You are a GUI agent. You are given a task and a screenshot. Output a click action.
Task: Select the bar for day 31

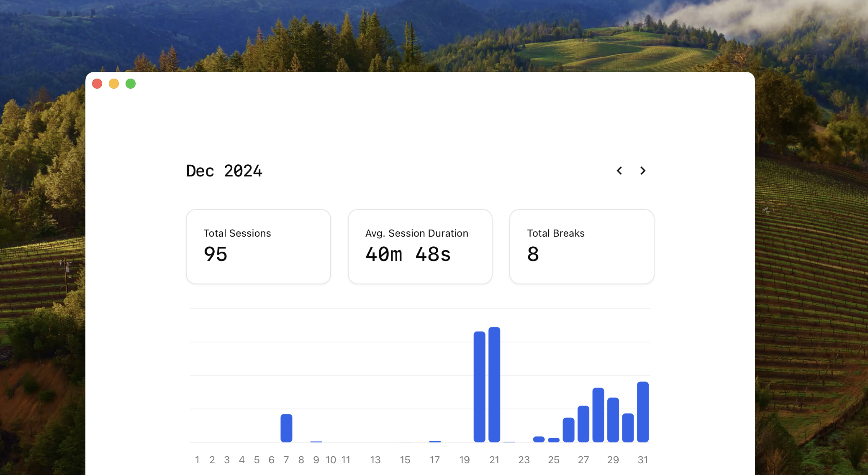click(x=643, y=411)
